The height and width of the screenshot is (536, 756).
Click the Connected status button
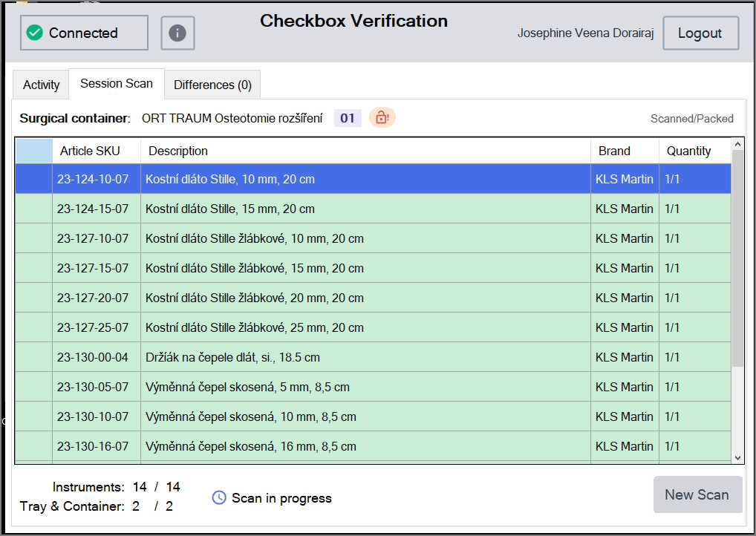point(84,33)
